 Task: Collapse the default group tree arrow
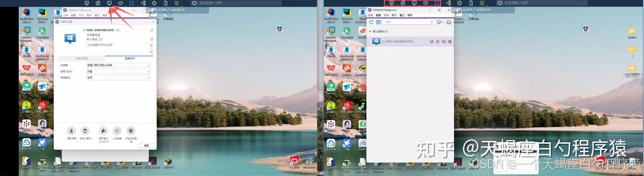tap(370, 32)
